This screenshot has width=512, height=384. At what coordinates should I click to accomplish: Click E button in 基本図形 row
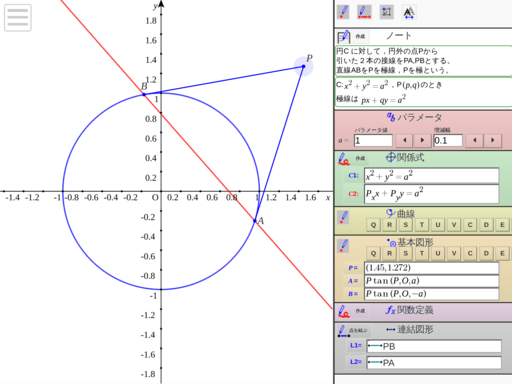[502, 253]
